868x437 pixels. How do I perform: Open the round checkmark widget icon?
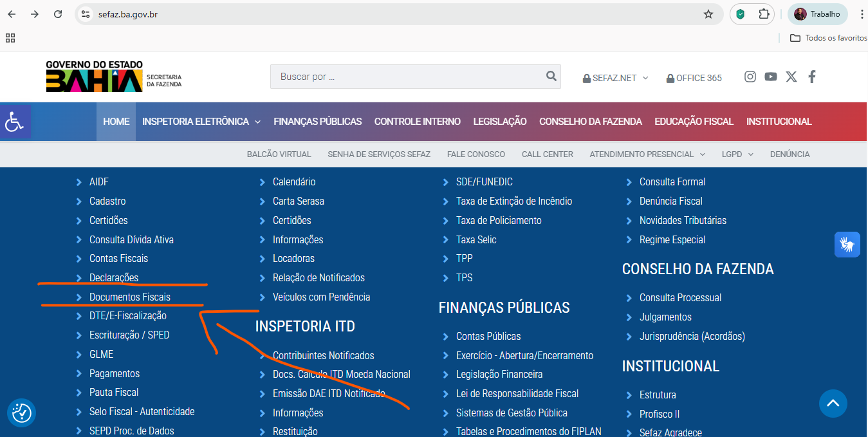(21, 413)
